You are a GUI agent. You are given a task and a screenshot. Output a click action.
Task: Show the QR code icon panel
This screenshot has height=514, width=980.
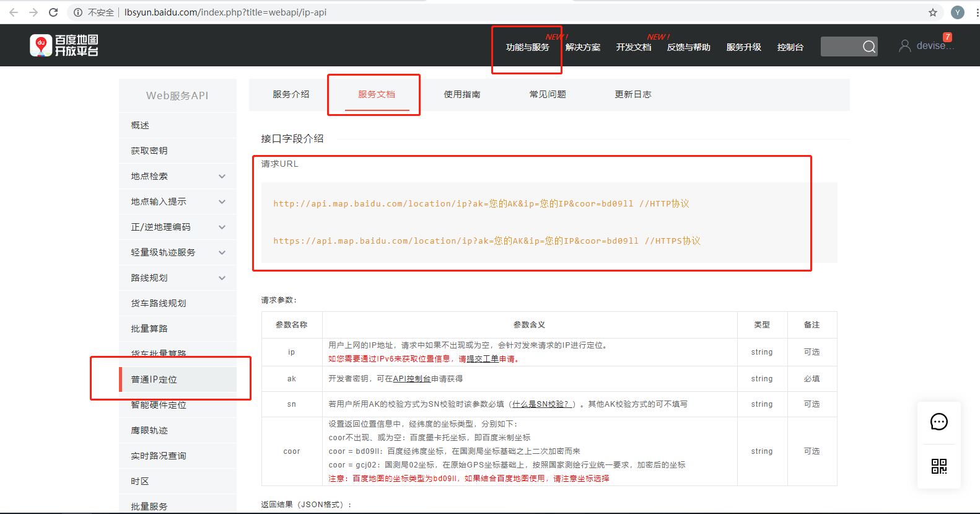click(939, 466)
